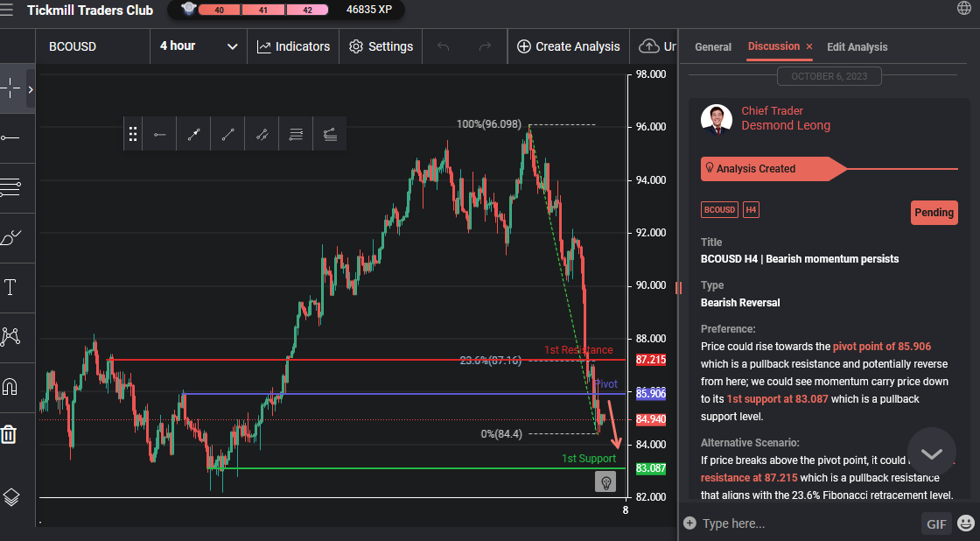Click the 84.940 current price label

point(651,419)
